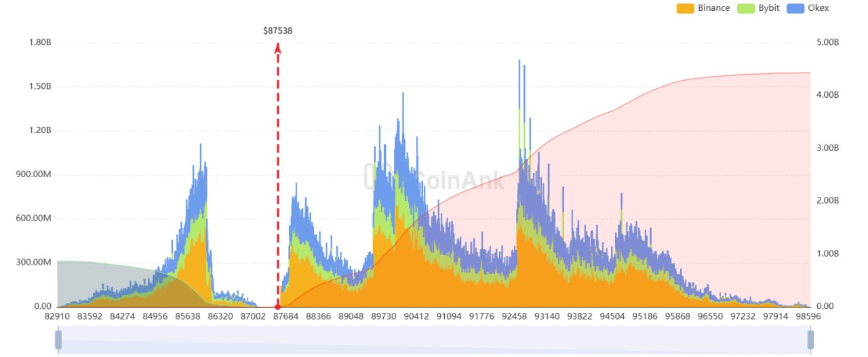Image resolution: width=868 pixels, height=357 pixels.
Task: Click the red dot at the price line base
Action: coord(277,307)
